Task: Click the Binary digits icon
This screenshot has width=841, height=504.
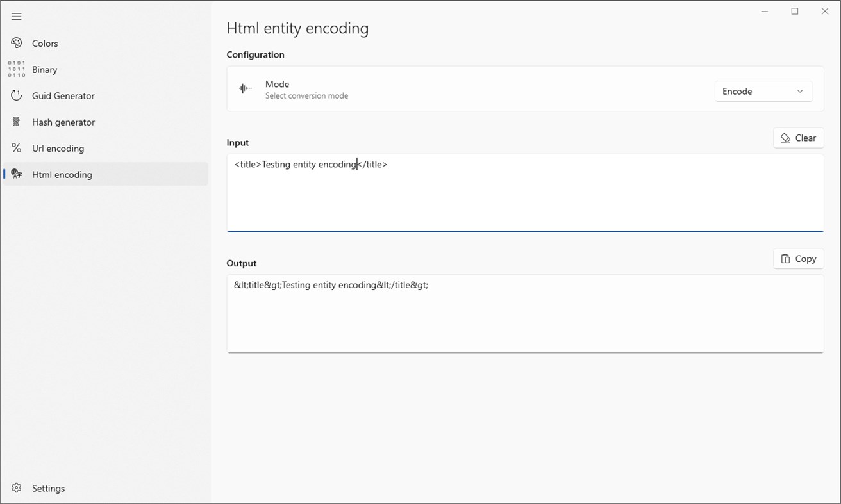Action: 17,69
